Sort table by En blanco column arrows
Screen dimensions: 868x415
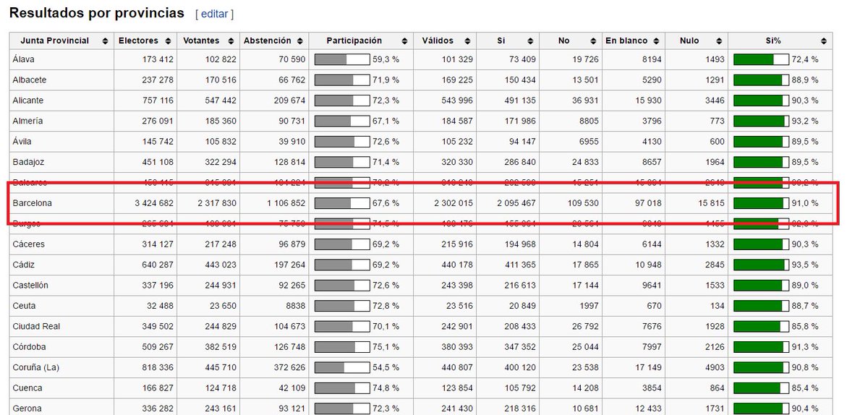click(656, 41)
